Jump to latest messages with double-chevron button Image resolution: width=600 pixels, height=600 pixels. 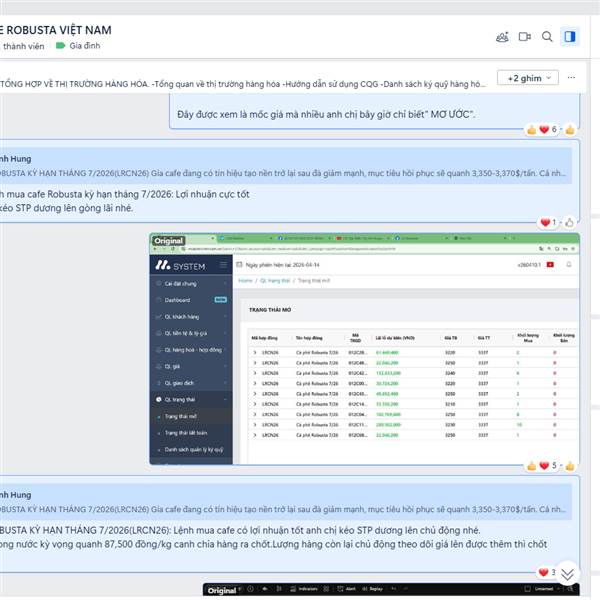(567, 574)
